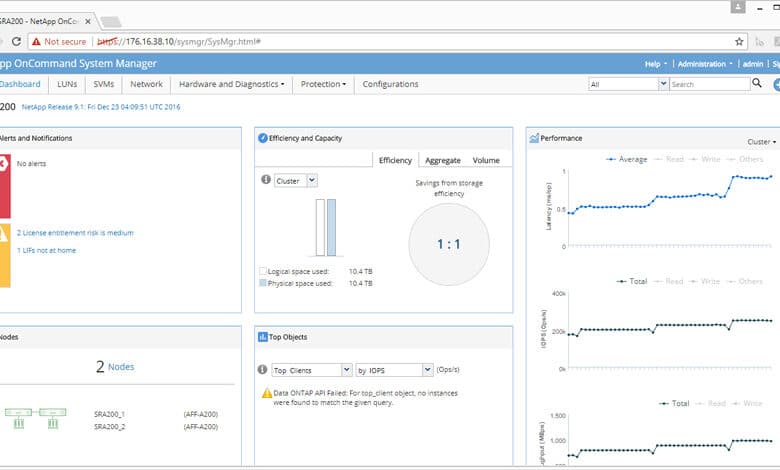Bookmark this page with the star icon
Viewport: 780px width, 470px height.
pyautogui.click(x=739, y=42)
